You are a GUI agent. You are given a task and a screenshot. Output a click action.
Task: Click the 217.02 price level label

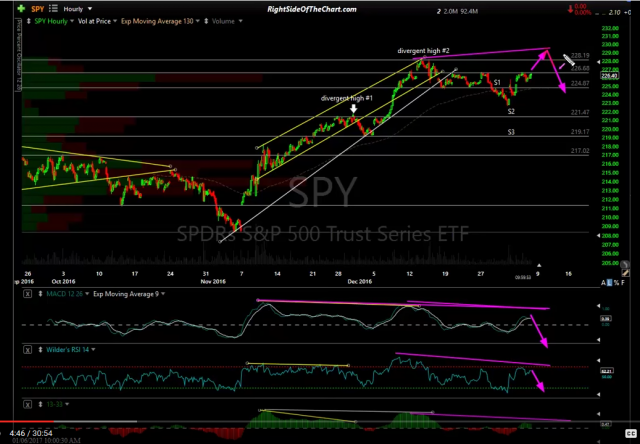pos(580,151)
